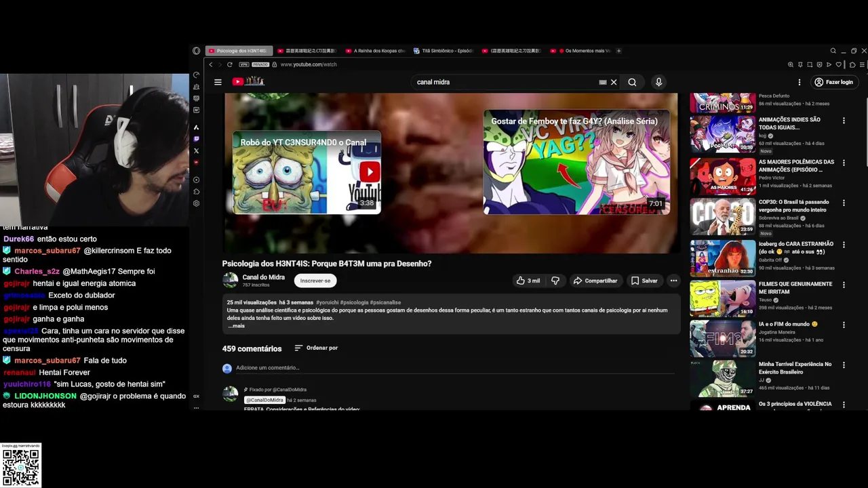The width and height of the screenshot is (868, 488).
Task: Click the #yoruichi hashtag
Action: tap(327, 302)
